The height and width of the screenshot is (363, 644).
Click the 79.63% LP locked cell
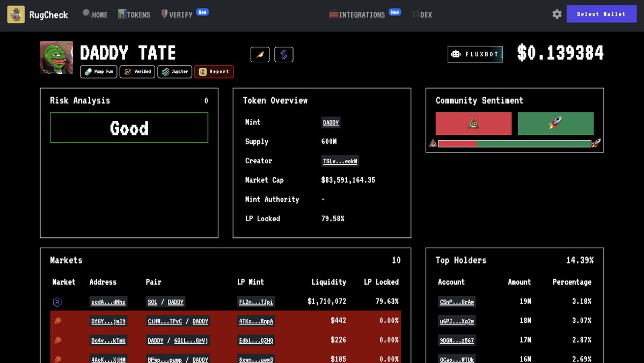[387, 302]
